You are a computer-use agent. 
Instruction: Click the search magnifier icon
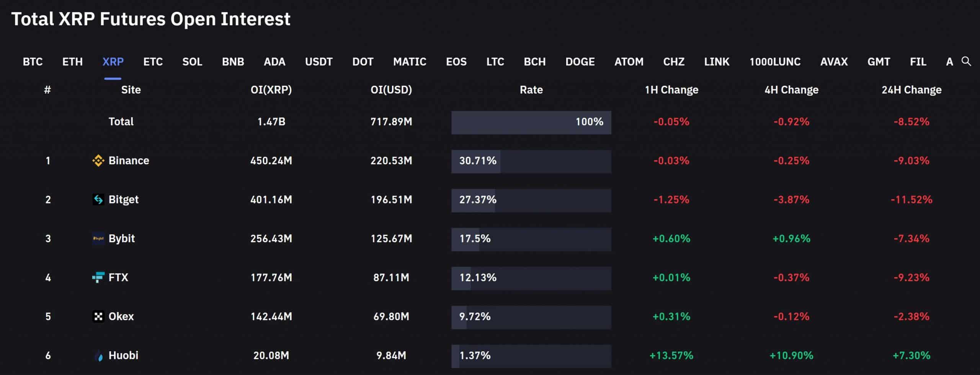pyautogui.click(x=966, y=61)
